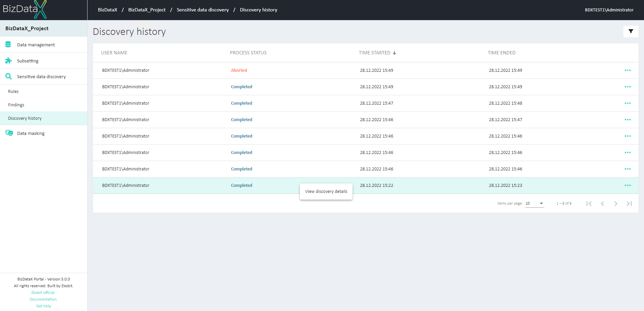
Task: Sort by TIME ENDED column header
Action: 501,53
